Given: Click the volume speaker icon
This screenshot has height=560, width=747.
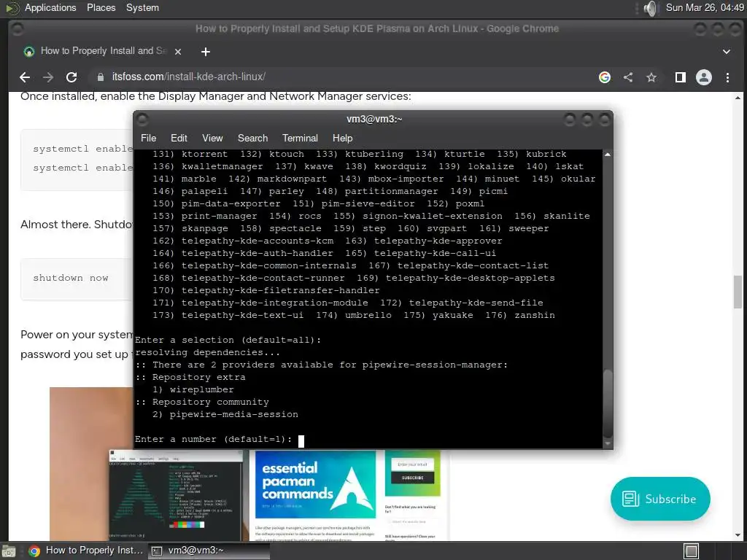Looking at the screenshot, I should pos(650,8).
